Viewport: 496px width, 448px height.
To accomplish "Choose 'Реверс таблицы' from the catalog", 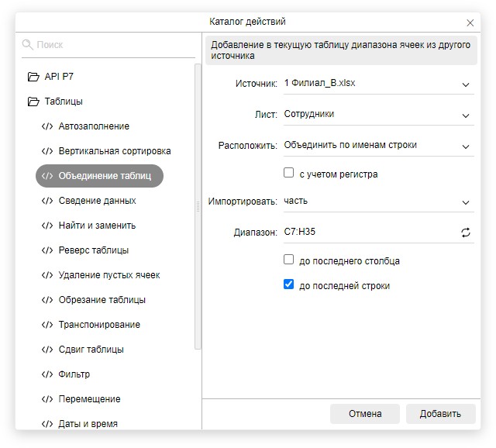I will tap(94, 250).
